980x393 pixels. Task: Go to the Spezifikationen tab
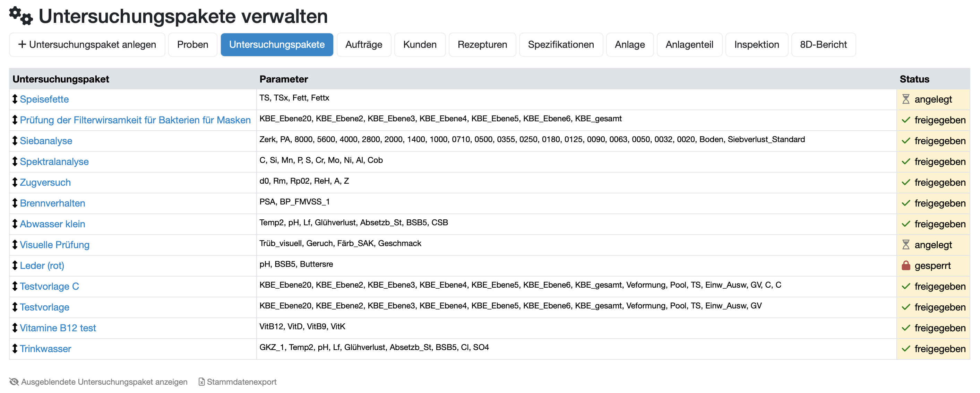pyautogui.click(x=560, y=44)
